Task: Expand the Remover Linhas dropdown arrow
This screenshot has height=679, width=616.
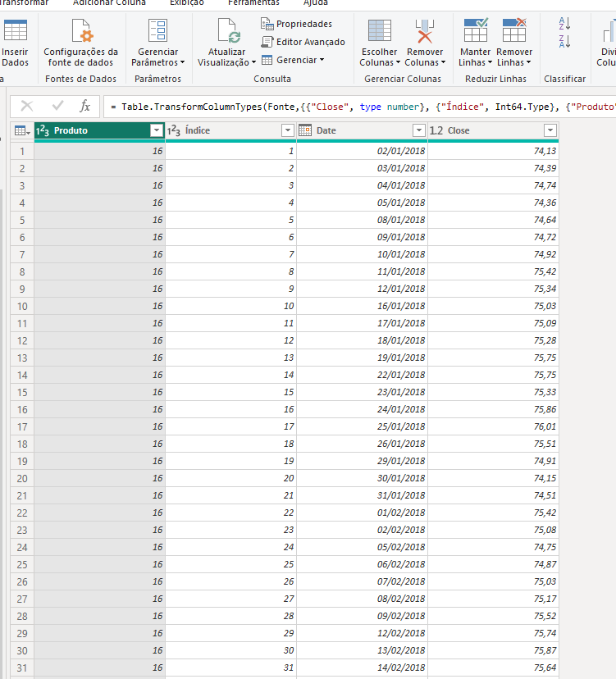Action: pyautogui.click(x=528, y=62)
